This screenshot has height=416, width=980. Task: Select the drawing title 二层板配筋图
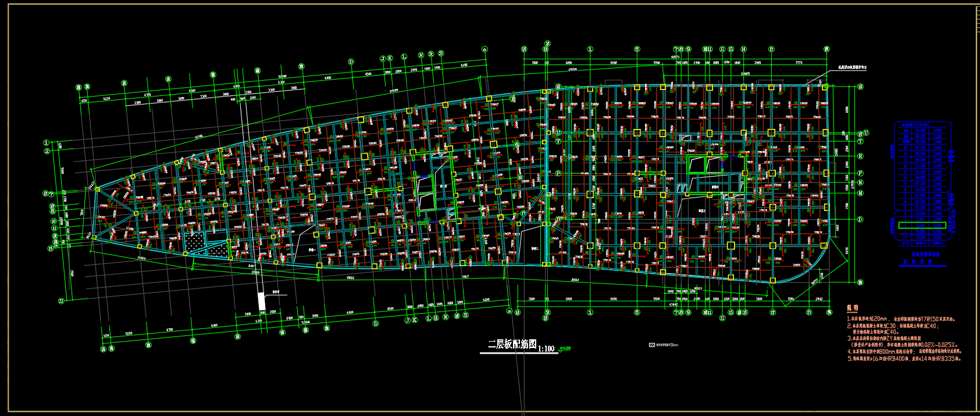512,345
